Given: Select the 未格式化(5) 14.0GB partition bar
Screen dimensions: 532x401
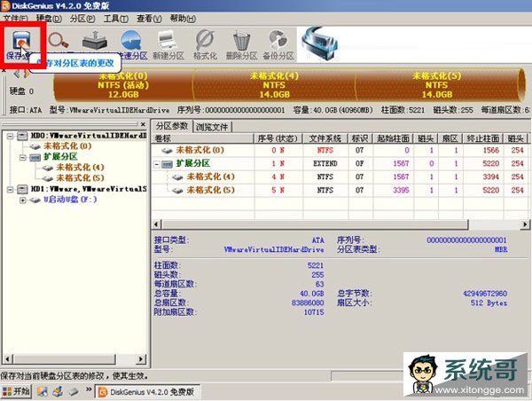Looking at the screenshot, I should click(x=438, y=85).
